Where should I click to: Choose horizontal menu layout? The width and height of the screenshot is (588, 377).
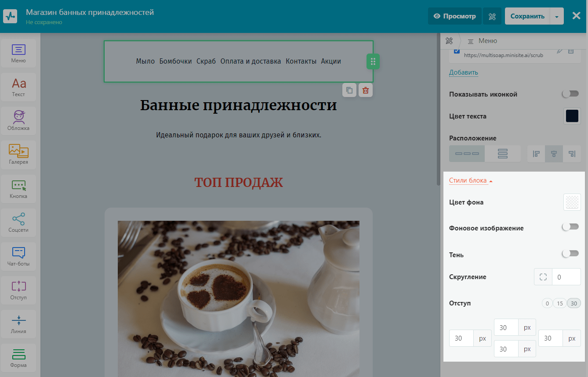(x=467, y=154)
